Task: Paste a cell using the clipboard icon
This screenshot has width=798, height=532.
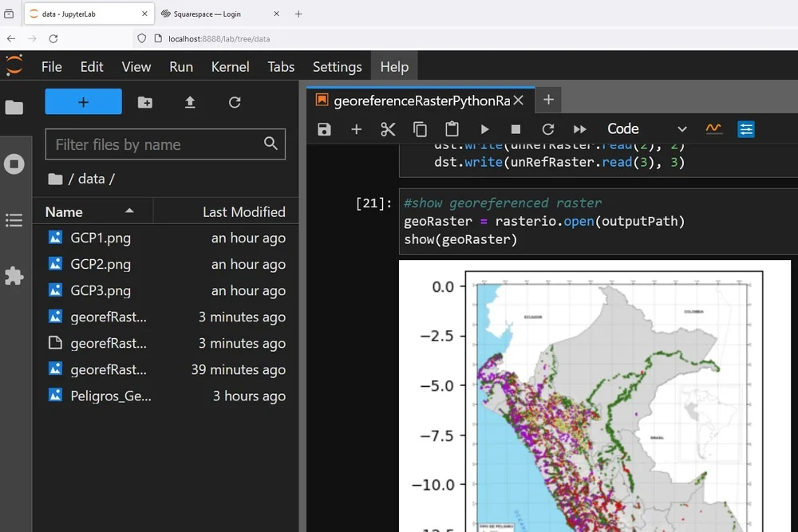Action: pos(452,128)
